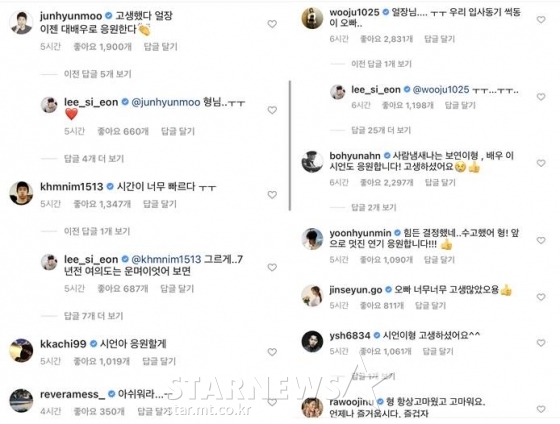The width and height of the screenshot is (560, 424).
Task: Like junhyunmoo's comment with the heart icon
Action: (272, 24)
